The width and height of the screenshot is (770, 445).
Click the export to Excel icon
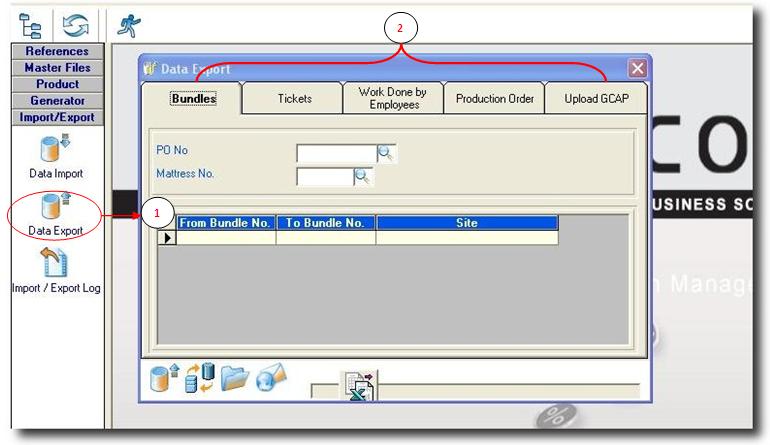pos(357,387)
